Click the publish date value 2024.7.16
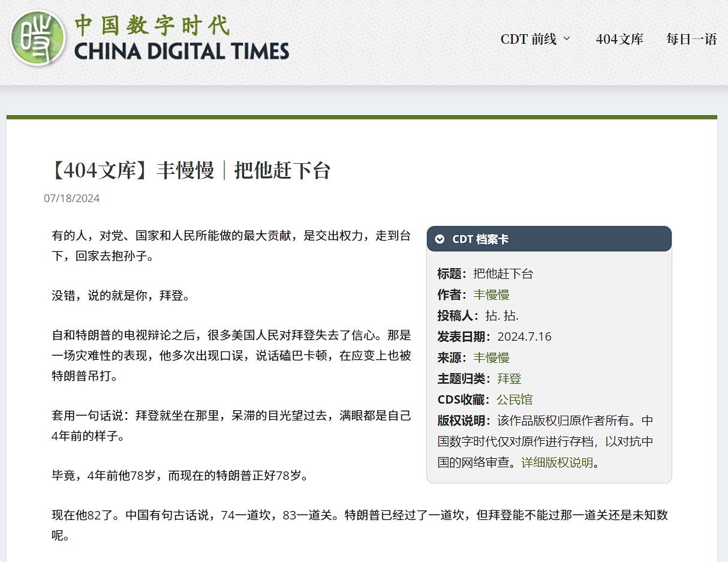 point(524,336)
